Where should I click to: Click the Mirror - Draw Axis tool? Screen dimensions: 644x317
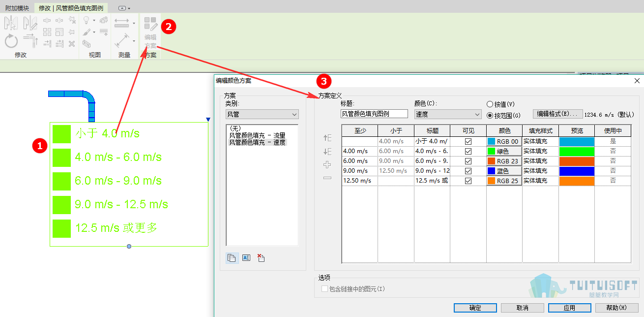tap(30, 23)
